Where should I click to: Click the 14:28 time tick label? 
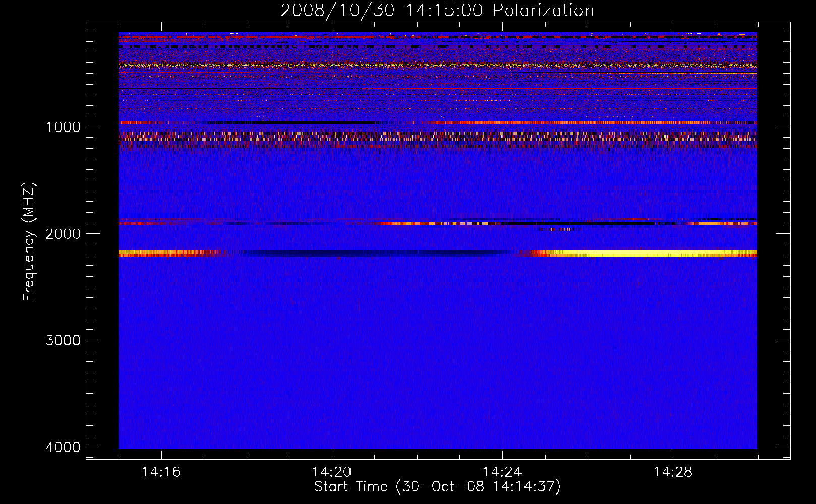pos(673,472)
